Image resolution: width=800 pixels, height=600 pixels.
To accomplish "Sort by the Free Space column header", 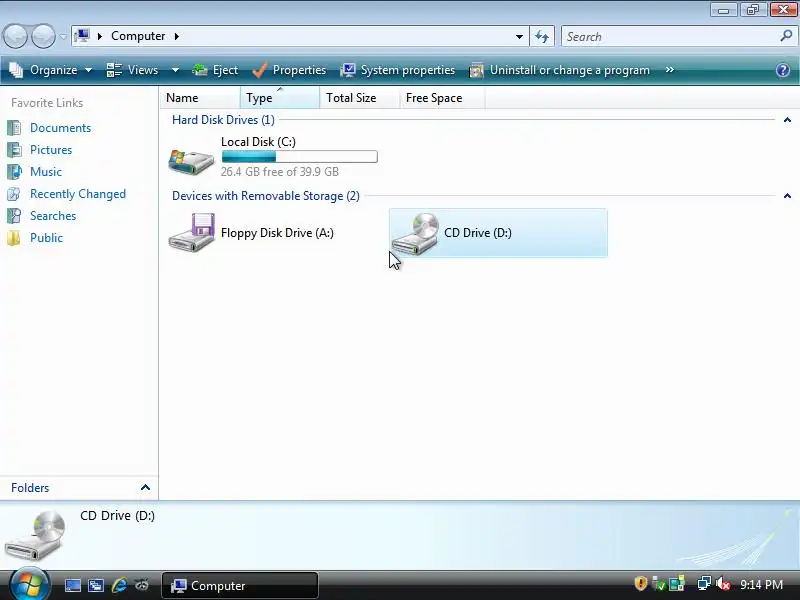I will coord(442,97).
